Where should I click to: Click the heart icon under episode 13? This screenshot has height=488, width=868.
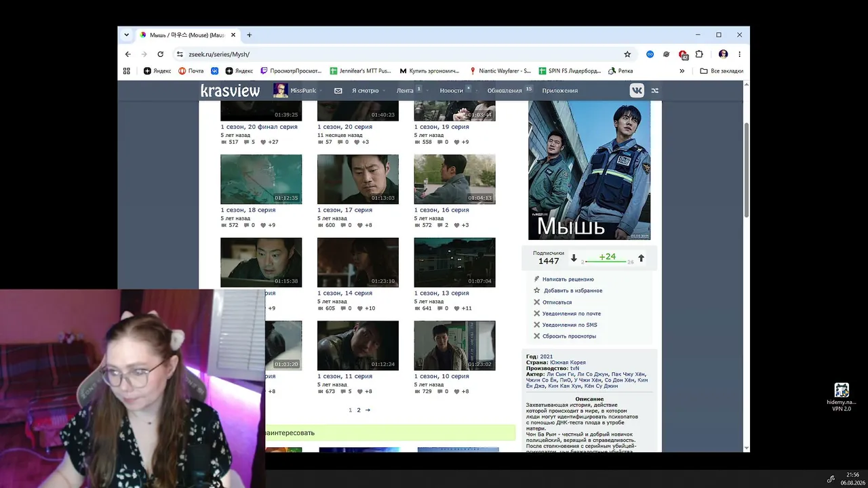(x=457, y=308)
